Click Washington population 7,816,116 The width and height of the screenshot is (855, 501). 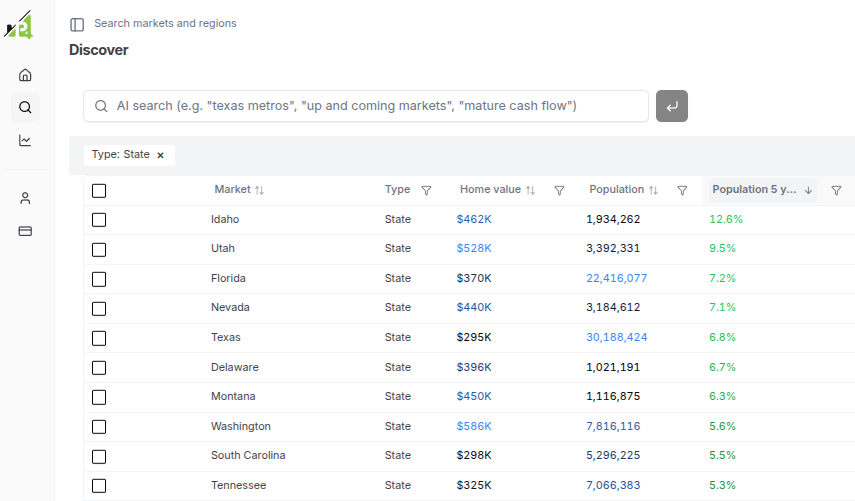pyautogui.click(x=613, y=426)
